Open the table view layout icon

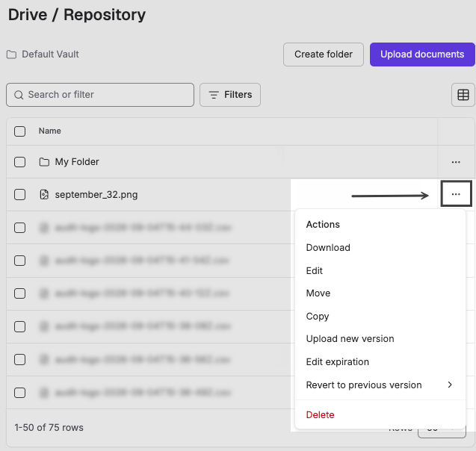[x=463, y=95]
